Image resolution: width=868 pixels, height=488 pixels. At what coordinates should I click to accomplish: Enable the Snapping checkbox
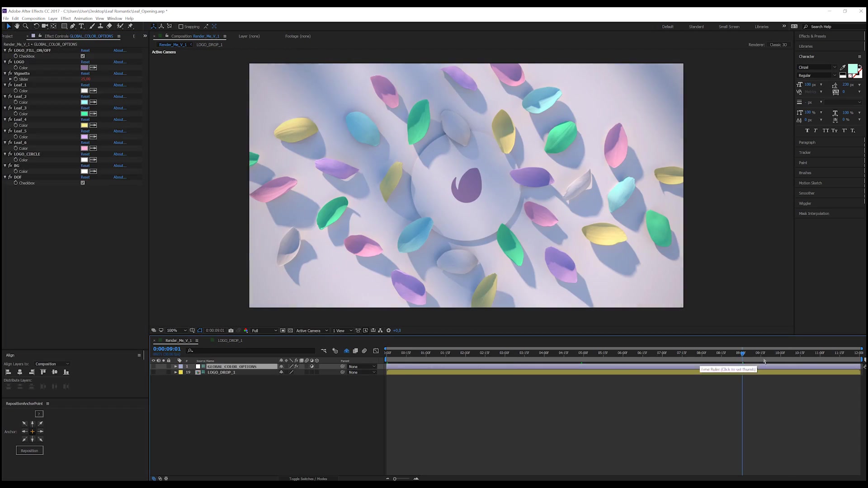tap(181, 27)
